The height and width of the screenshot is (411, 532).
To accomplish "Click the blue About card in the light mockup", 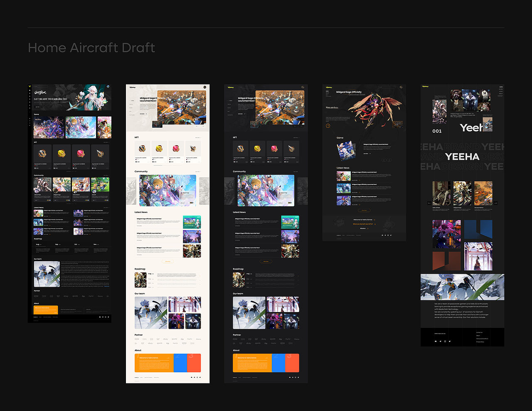I will [180, 363].
